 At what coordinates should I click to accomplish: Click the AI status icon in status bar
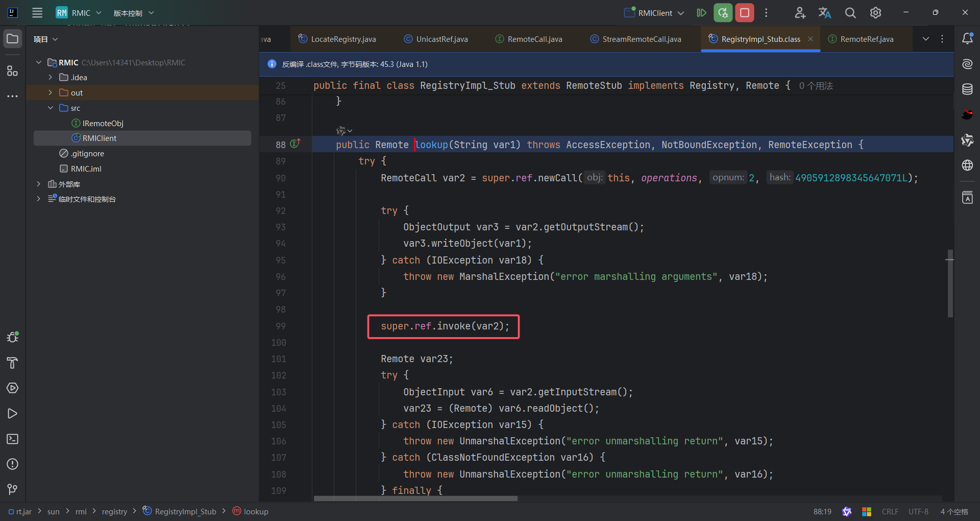tap(847, 512)
